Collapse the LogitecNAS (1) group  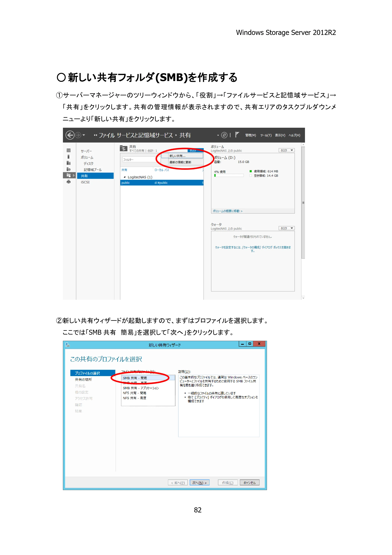click(124, 177)
